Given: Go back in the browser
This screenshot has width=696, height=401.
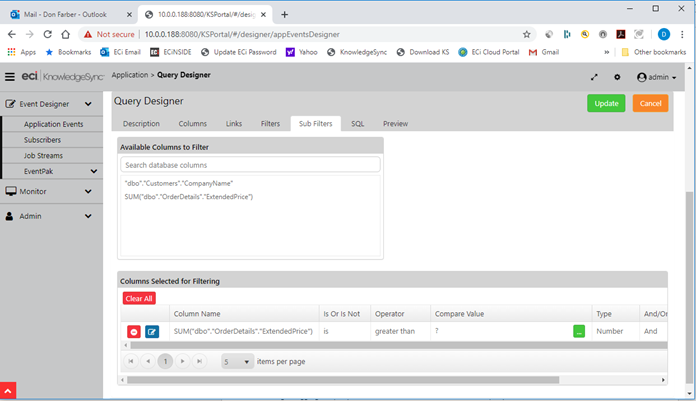Looking at the screenshot, I should tap(12, 34).
